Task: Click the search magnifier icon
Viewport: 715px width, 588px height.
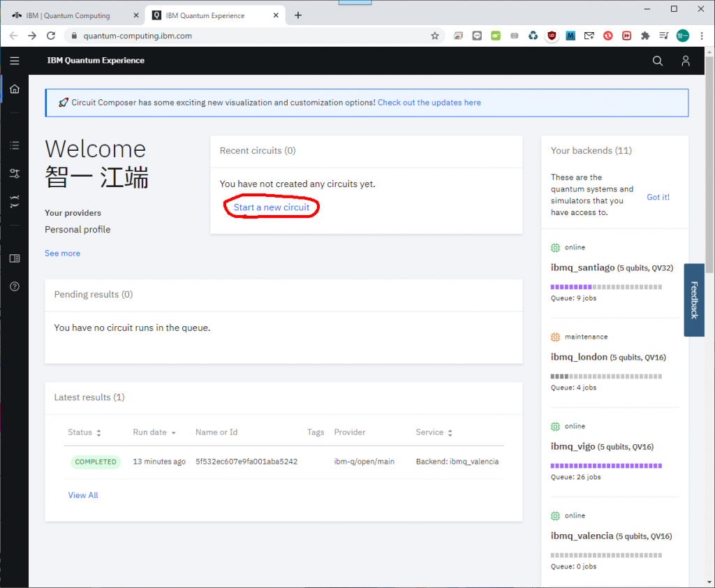Action: (657, 61)
